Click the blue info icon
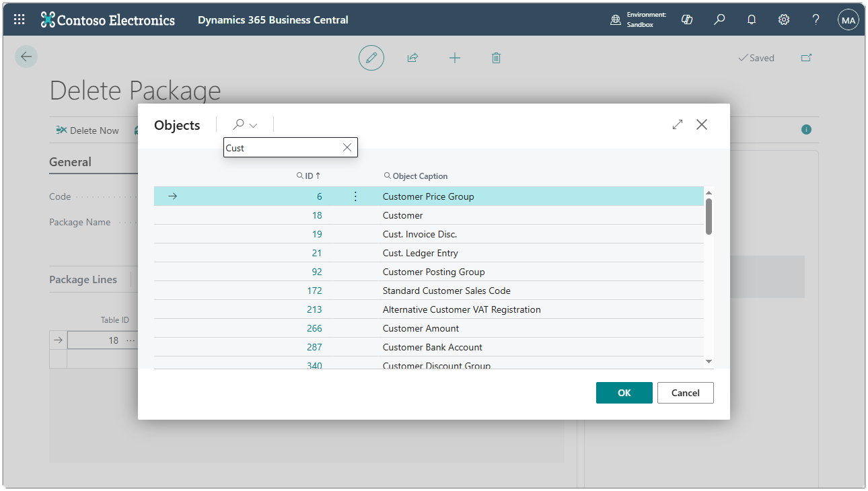This screenshot has height=491, width=868. (x=806, y=130)
